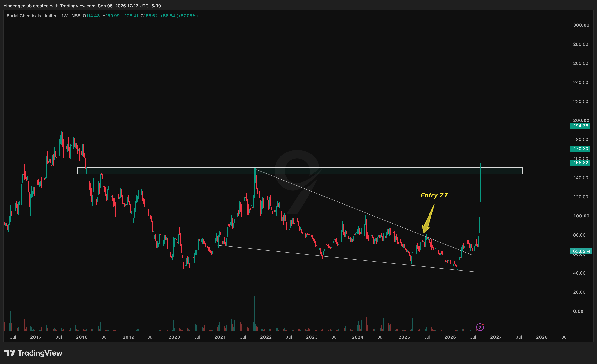Click the 240.00 price axis label
The height and width of the screenshot is (364, 597).
580,82
